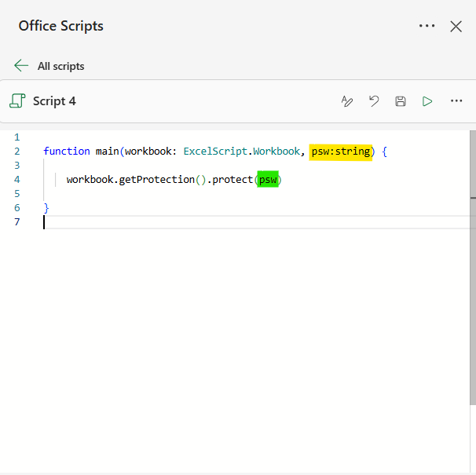Rename script using the pencil icon
Screen dimensions: 476x475
[346, 101]
